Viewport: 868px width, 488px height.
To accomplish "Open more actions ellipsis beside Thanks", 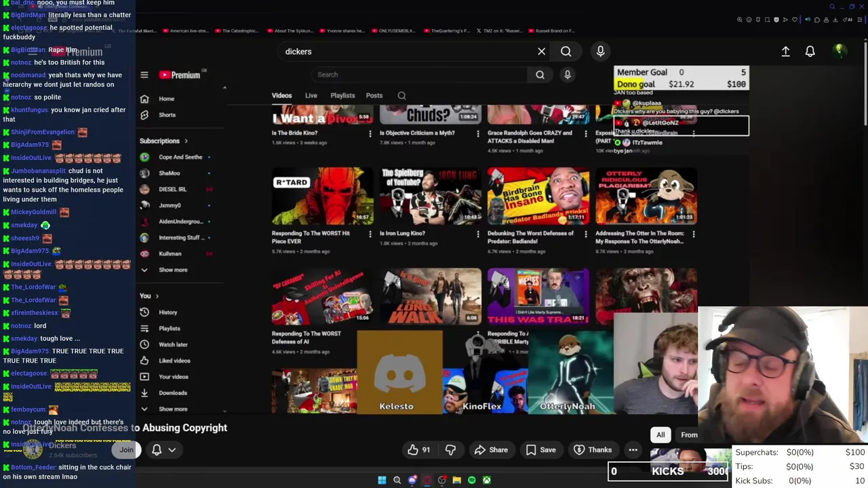I will click(633, 450).
